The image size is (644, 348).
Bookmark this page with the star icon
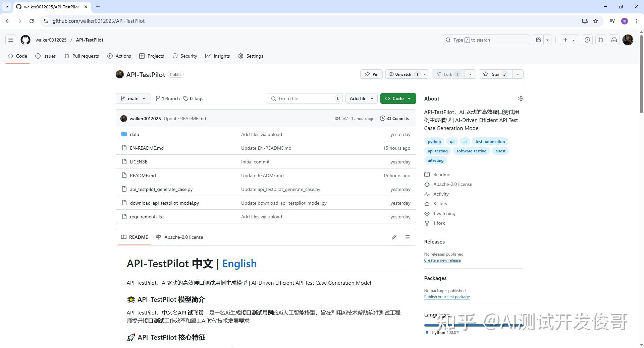click(596, 21)
